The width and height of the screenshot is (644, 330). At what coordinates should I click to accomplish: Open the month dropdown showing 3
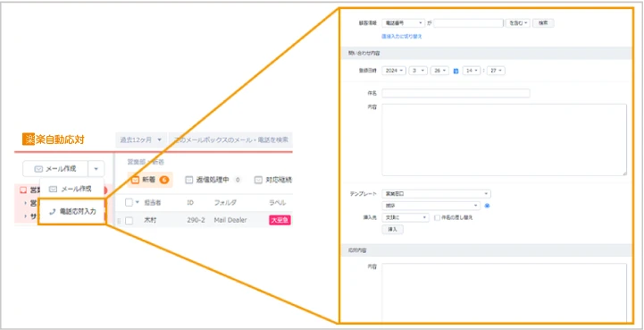pos(418,71)
